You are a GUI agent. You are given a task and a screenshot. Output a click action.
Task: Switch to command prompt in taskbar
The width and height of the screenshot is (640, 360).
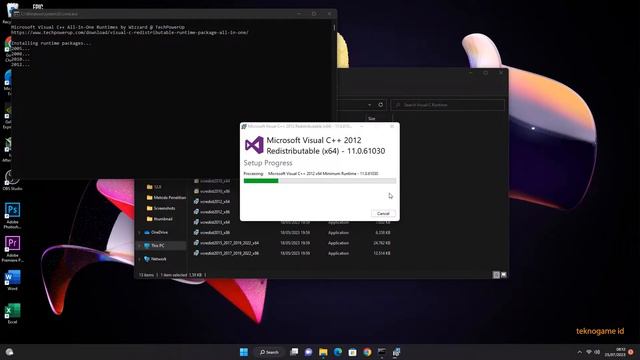[382, 352]
